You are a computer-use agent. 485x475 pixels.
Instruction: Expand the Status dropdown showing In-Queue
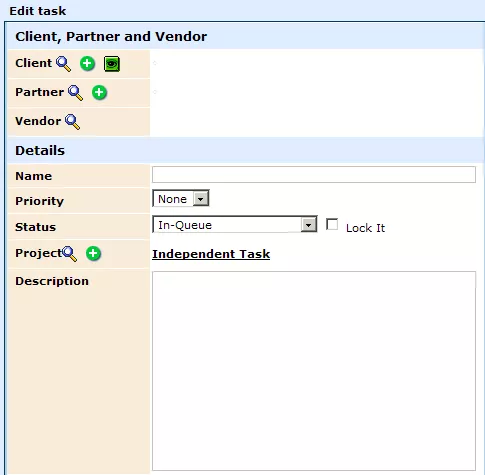pyautogui.click(x=235, y=224)
